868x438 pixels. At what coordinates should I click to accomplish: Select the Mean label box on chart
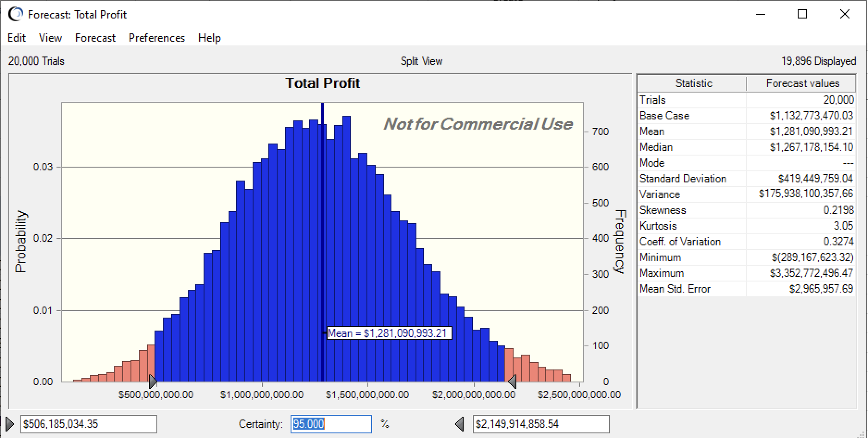click(389, 333)
